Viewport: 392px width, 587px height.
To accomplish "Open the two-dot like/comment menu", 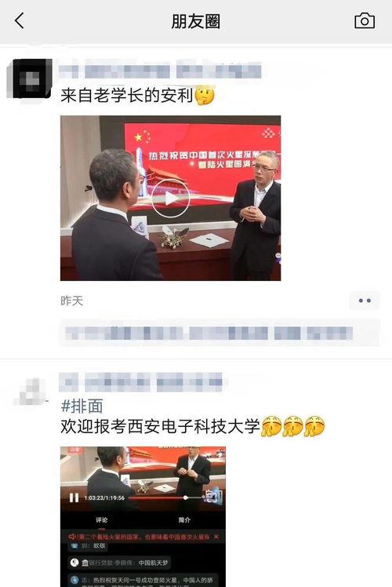I will click(365, 301).
